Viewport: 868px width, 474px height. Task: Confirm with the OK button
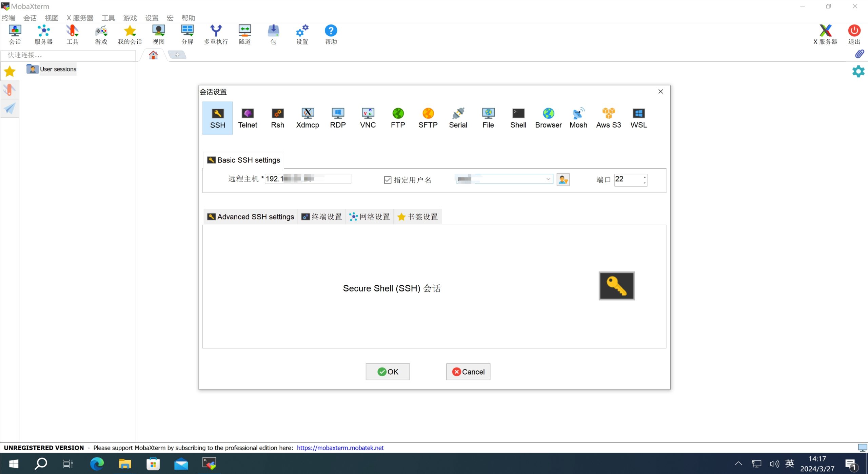tap(388, 372)
